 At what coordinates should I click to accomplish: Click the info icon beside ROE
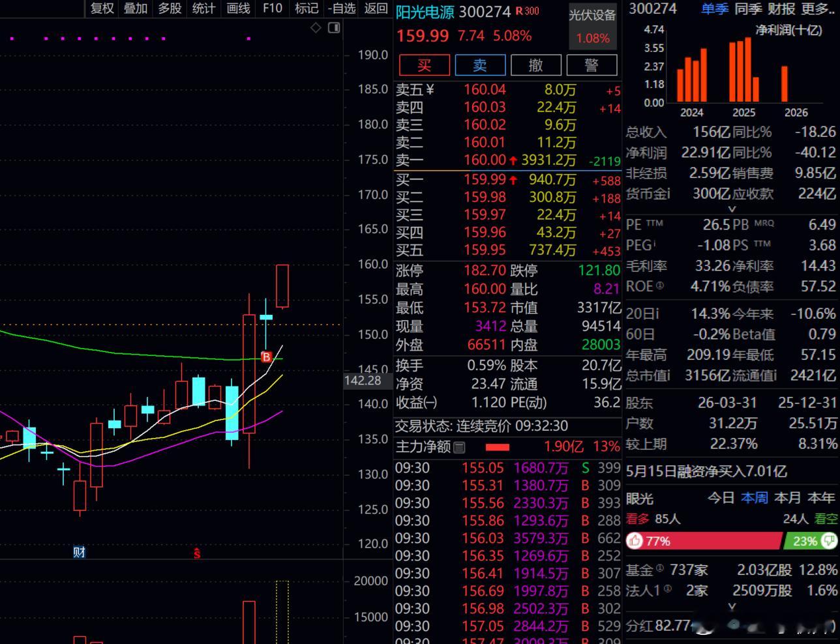660,285
